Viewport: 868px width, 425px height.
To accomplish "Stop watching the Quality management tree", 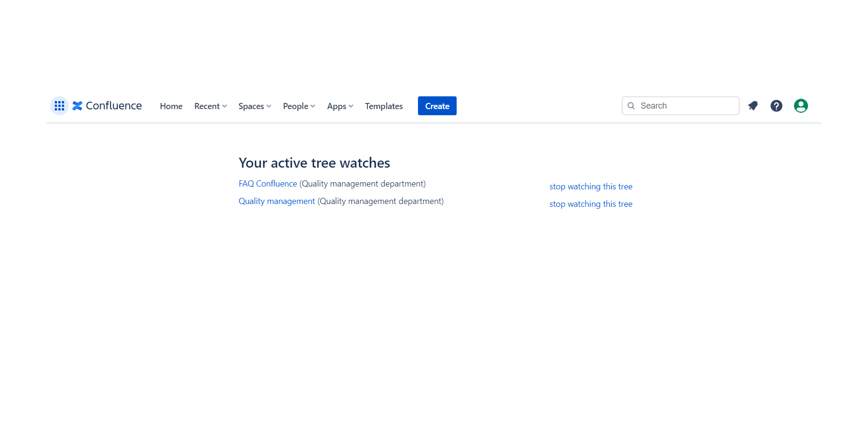I will pos(591,204).
